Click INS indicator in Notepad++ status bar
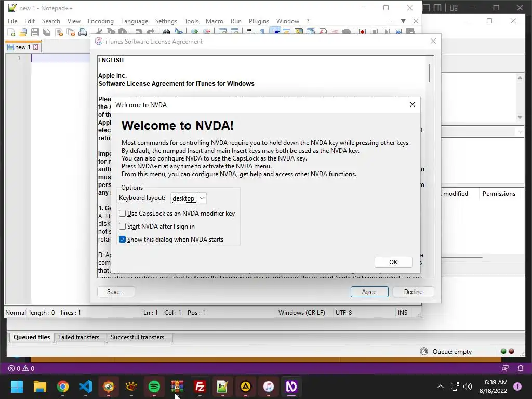Screen dimensions: 532x399 [403, 312]
